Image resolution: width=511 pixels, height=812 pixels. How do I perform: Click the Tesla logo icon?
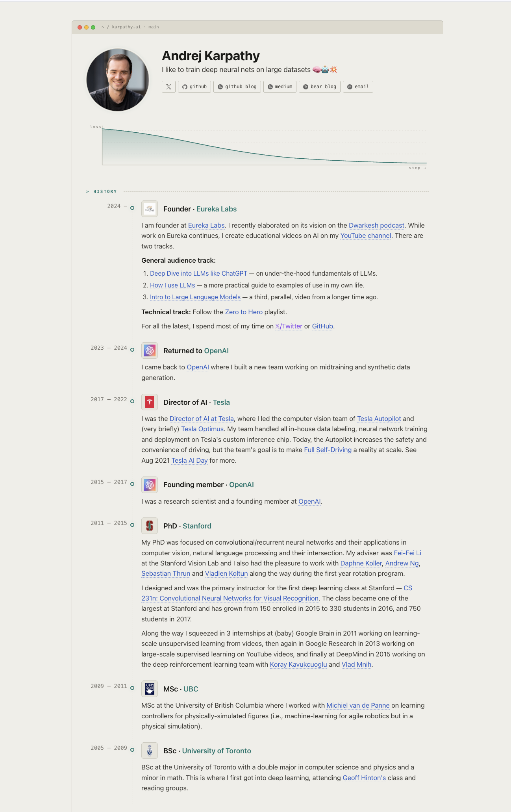coord(150,402)
